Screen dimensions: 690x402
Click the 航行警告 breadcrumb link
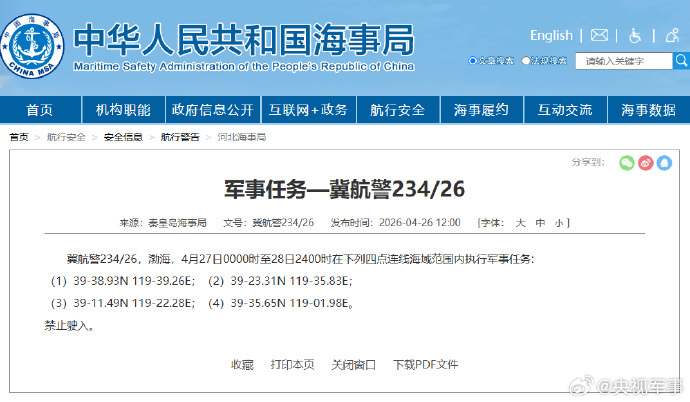coord(180,136)
